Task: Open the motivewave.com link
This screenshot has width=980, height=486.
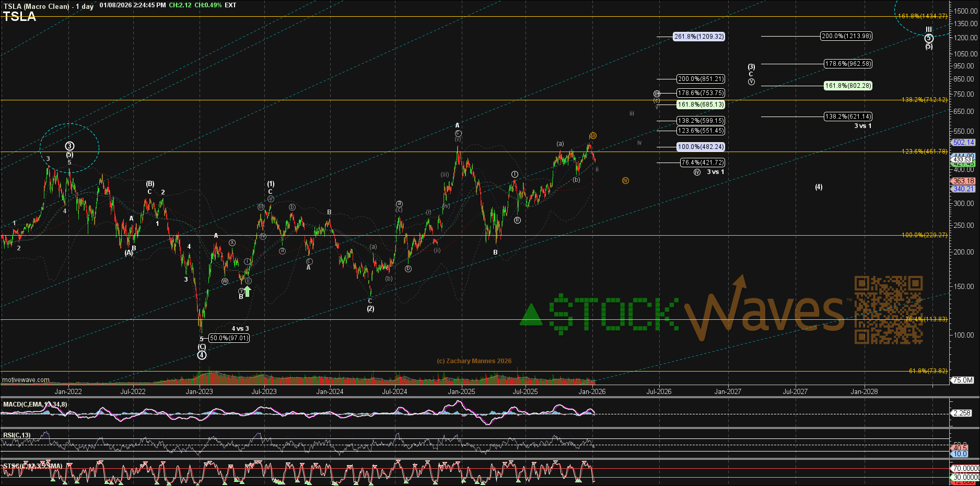Action: tap(26, 380)
